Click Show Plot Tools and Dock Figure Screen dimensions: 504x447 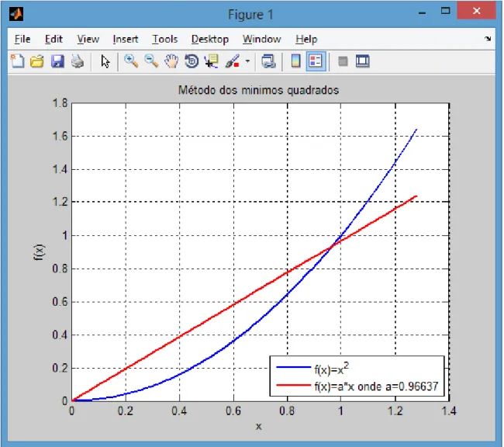(x=363, y=61)
